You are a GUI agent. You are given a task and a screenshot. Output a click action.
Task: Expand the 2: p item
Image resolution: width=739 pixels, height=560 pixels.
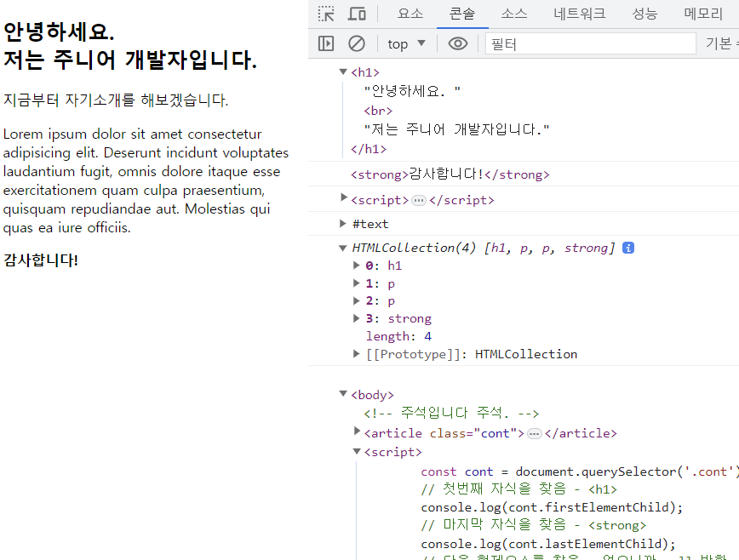coord(357,300)
